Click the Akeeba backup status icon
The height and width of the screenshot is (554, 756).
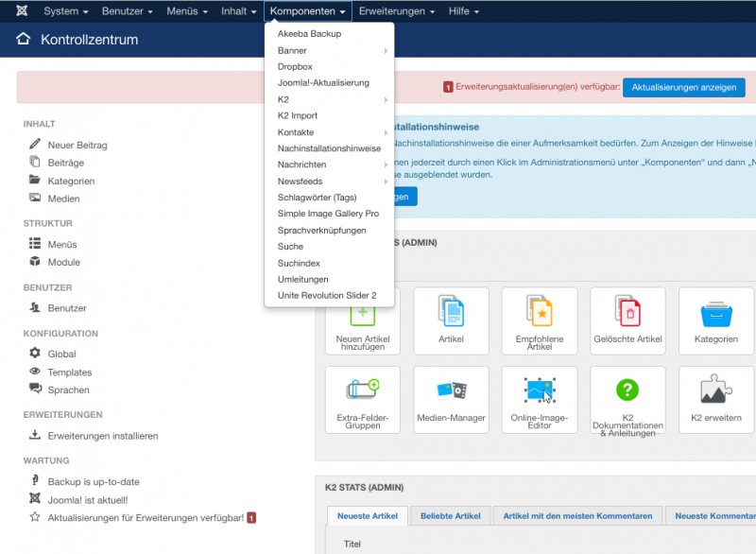[35, 480]
